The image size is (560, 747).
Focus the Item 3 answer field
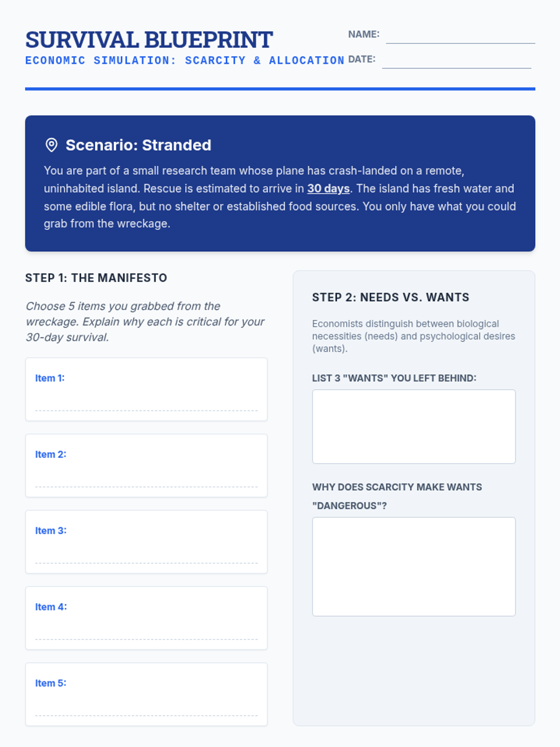tap(146, 553)
